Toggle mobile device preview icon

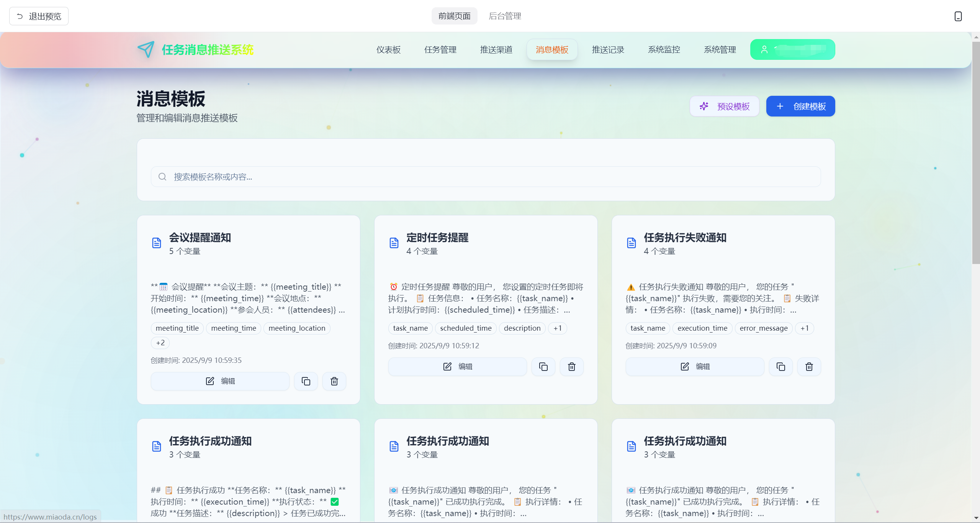tap(958, 16)
